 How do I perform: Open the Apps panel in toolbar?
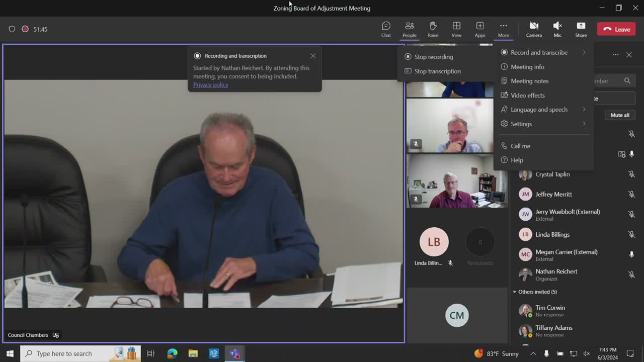[x=480, y=29]
